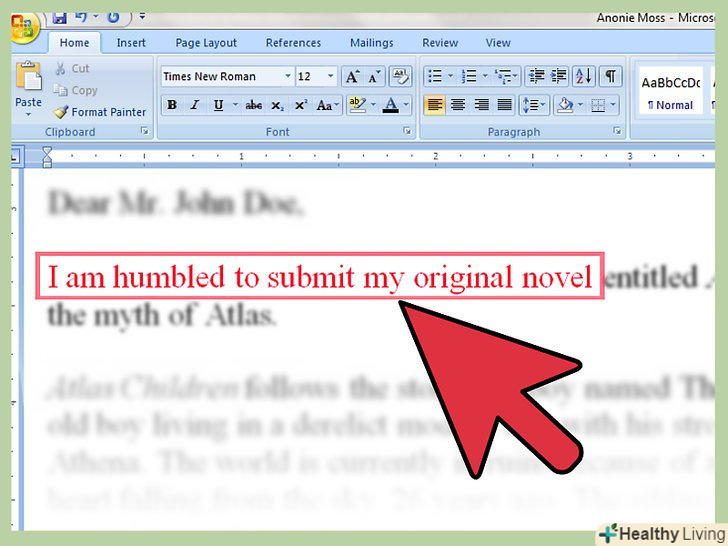This screenshot has height=546, width=728.
Task: Apply the Bullets list icon
Action: click(434, 77)
